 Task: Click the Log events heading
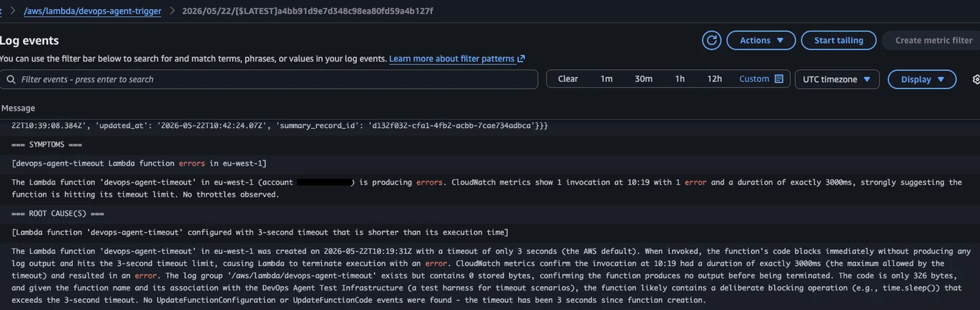(29, 41)
